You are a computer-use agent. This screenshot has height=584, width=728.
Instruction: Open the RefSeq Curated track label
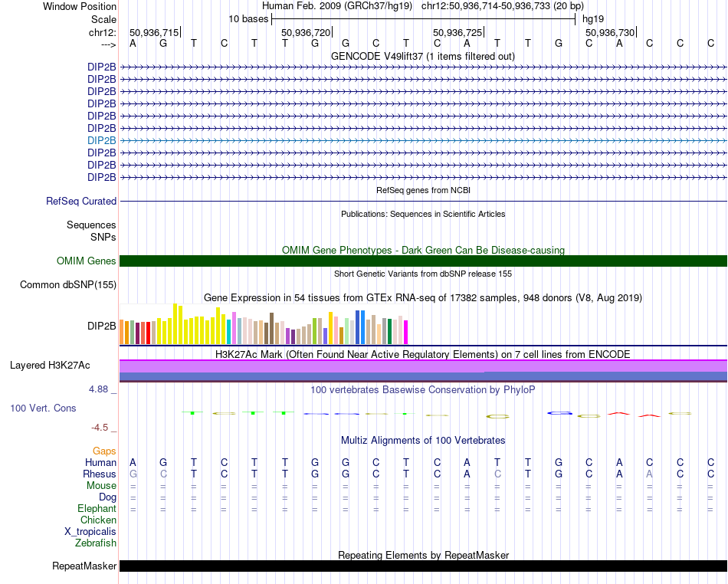pos(80,201)
